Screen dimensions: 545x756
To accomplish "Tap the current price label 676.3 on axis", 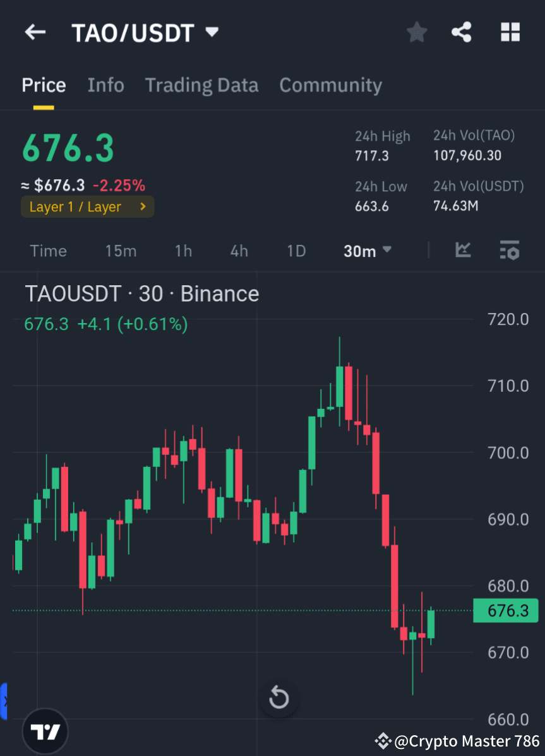I will pyautogui.click(x=505, y=610).
